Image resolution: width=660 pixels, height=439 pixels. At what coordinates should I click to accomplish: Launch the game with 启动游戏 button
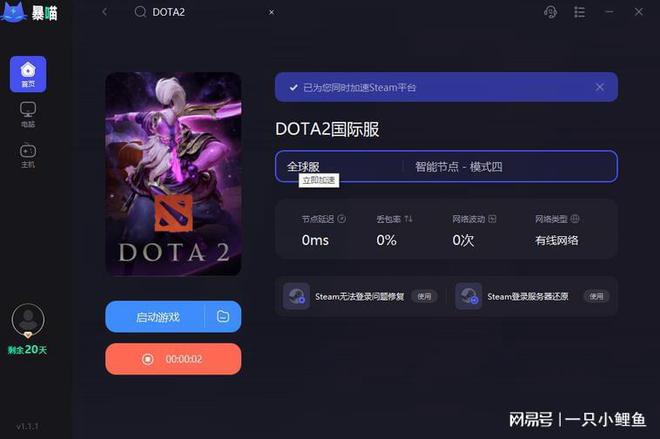[155, 317]
